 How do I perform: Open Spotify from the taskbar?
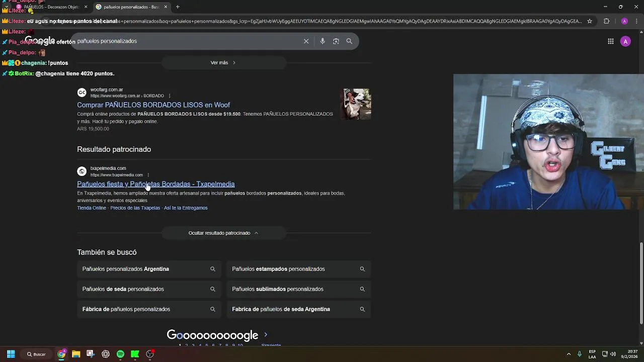(x=120, y=354)
